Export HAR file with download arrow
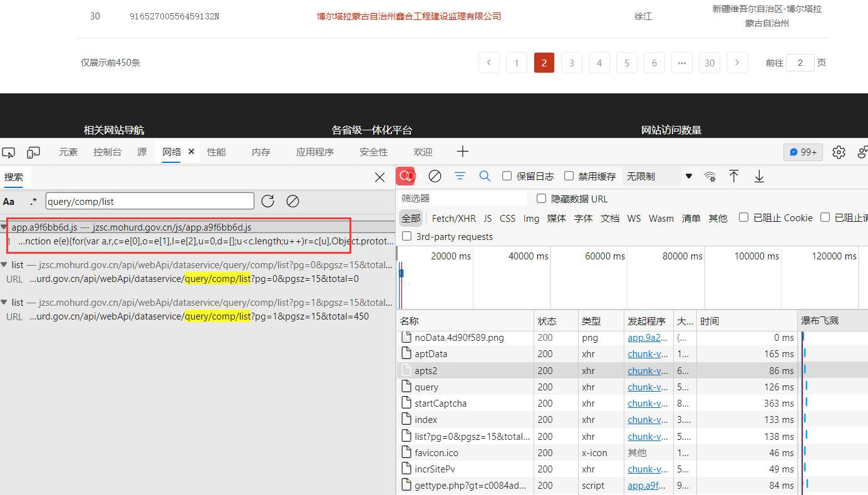Viewport: 868px width, 495px height. (759, 176)
